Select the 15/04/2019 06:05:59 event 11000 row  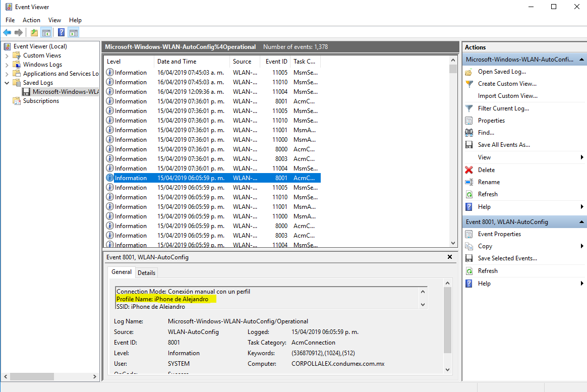(x=212, y=216)
